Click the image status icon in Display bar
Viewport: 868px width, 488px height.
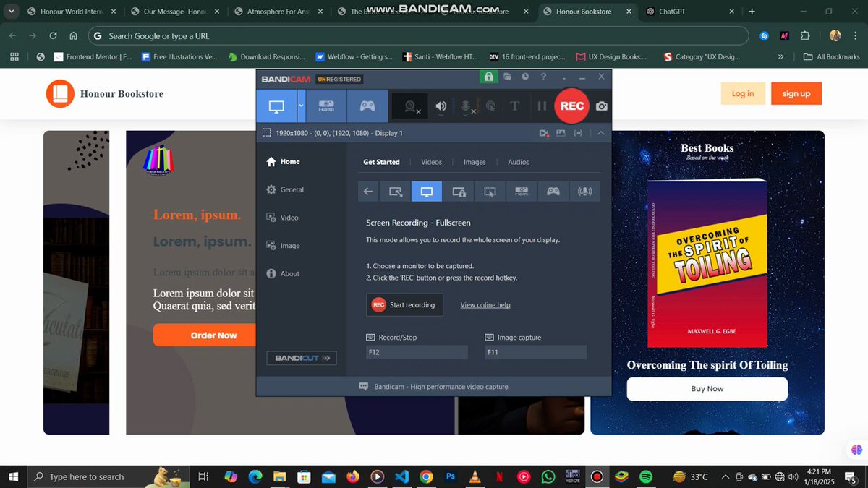click(x=561, y=133)
